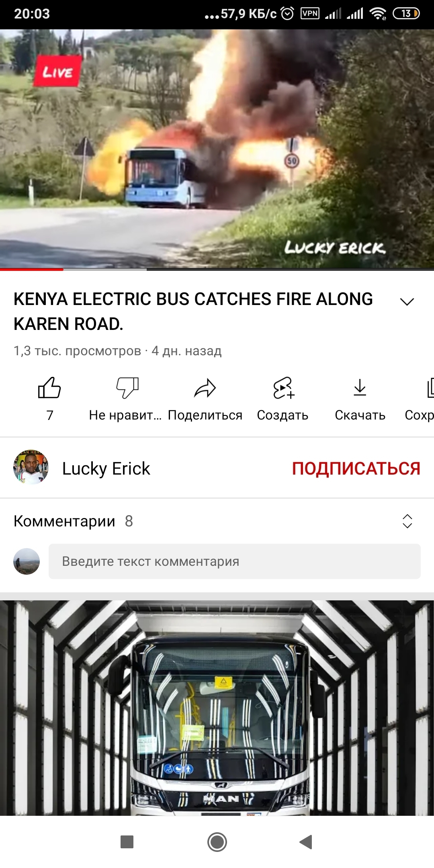This screenshot has height=868, width=434.
Task: Tap the recent apps square button
Action: (x=127, y=841)
